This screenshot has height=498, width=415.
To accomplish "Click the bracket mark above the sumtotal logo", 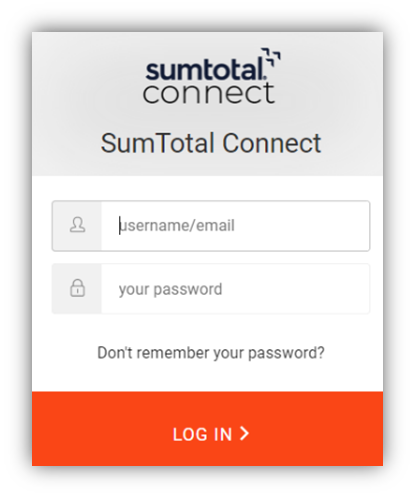I will [x=271, y=56].
